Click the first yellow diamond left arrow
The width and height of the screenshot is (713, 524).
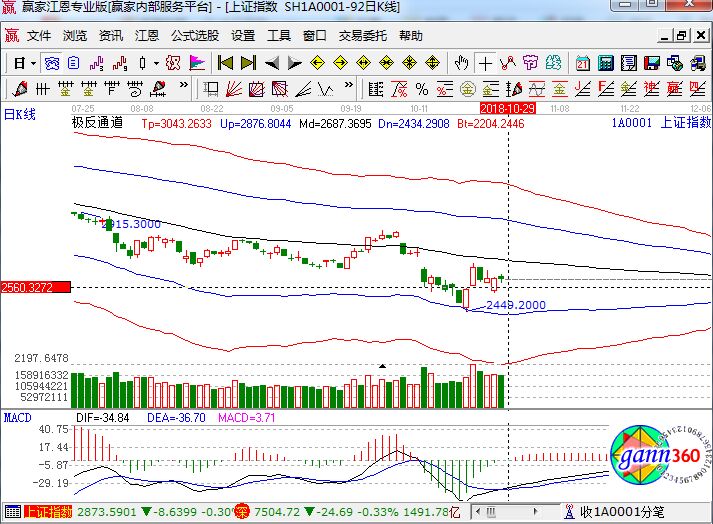pos(317,62)
